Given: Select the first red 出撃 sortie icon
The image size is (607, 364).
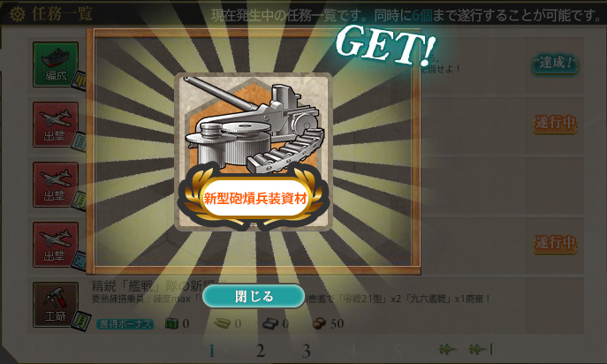Looking at the screenshot, I should pyautogui.click(x=56, y=125).
